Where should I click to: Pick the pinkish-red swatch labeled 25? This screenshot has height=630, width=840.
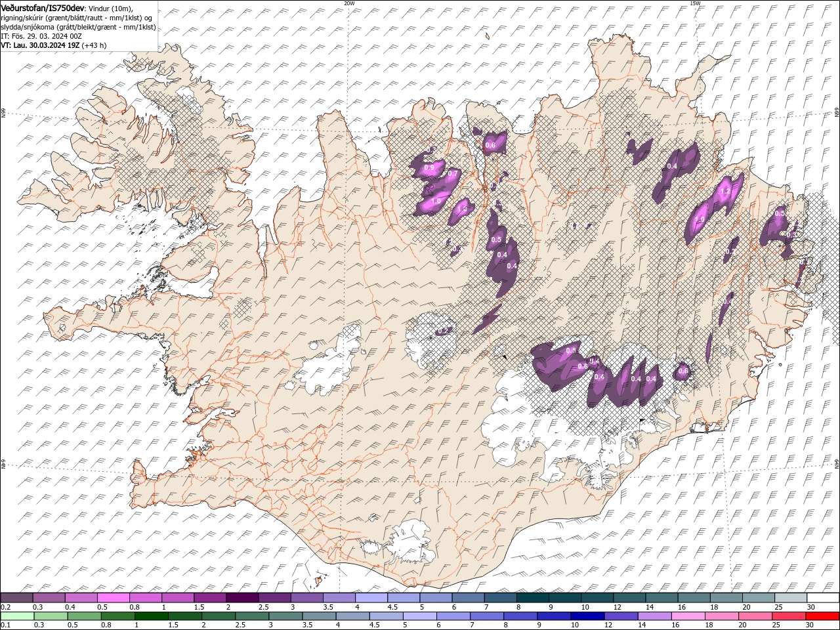[x=788, y=616]
